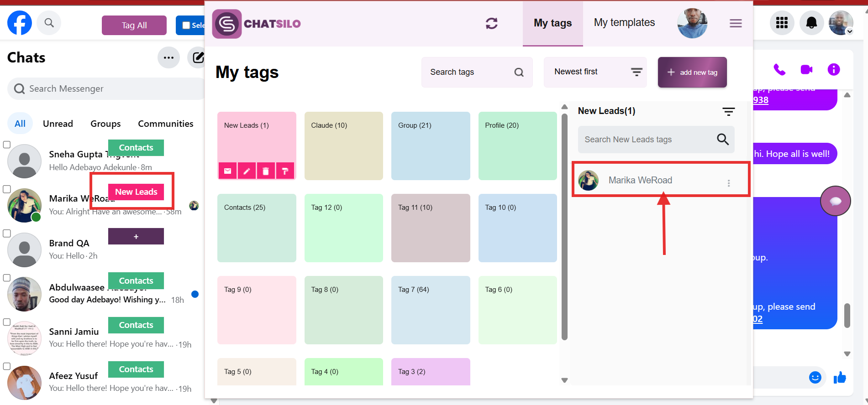Open Facebook notifications bell
Viewport: 868px width, 405px height.
pyautogui.click(x=811, y=23)
